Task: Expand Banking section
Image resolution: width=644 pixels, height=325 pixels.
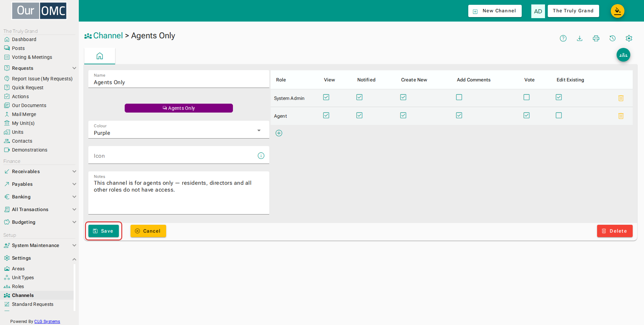Action: 39,197
